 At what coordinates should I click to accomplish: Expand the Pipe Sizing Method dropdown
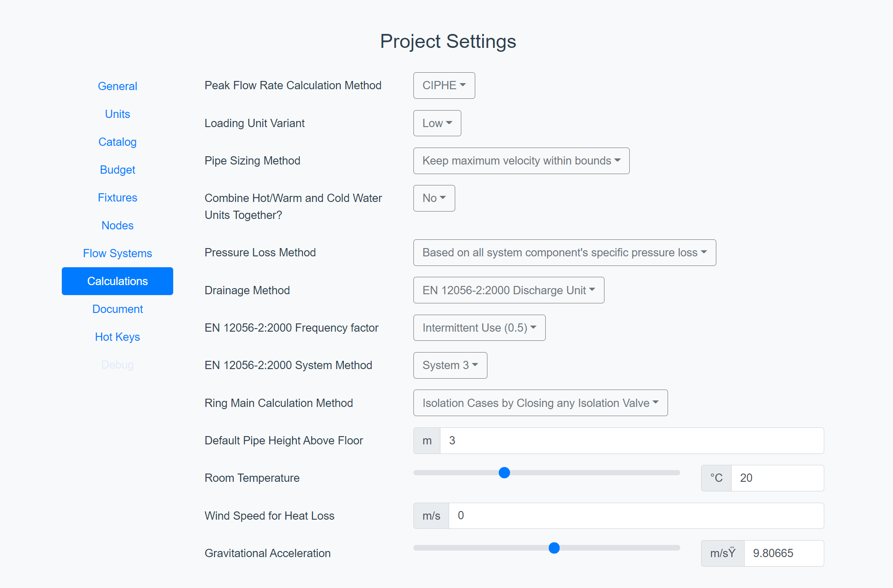click(521, 161)
